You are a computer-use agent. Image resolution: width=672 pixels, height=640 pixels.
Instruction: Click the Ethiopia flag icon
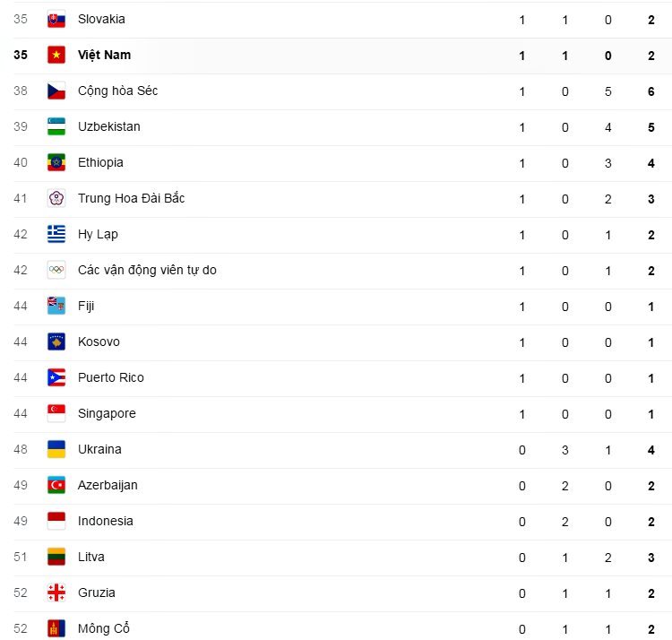coord(56,162)
